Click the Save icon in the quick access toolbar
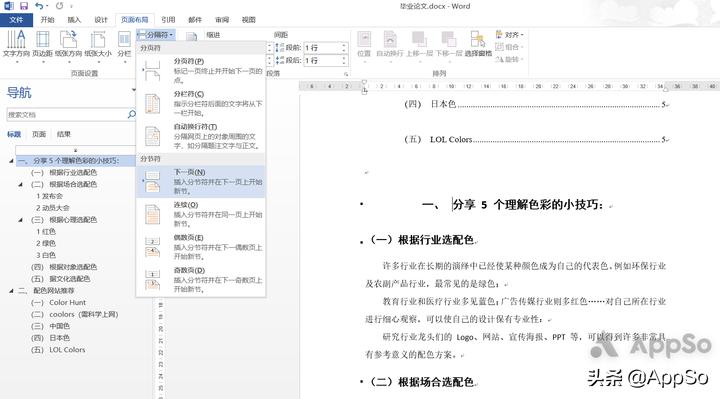This screenshot has height=399, width=720. (x=24, y=6)
